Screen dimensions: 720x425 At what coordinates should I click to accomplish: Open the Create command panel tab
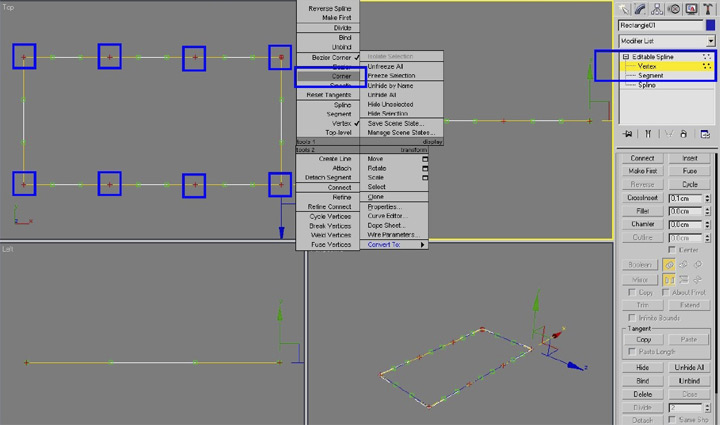click(x=625, y=8)
